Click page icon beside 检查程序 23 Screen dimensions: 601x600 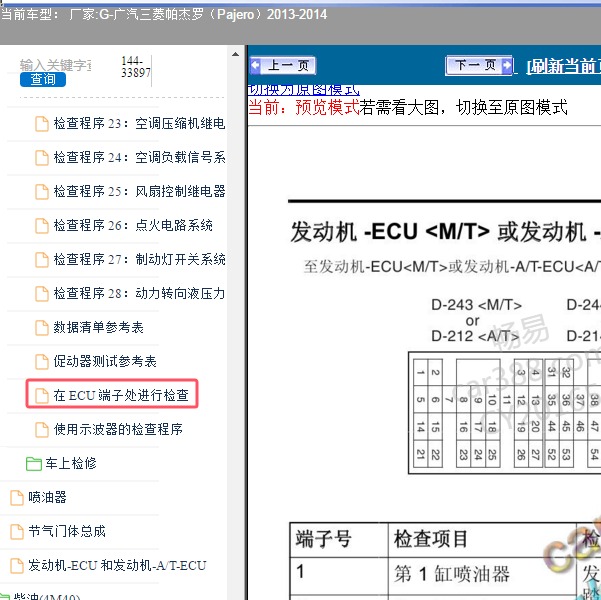(42, 124)
